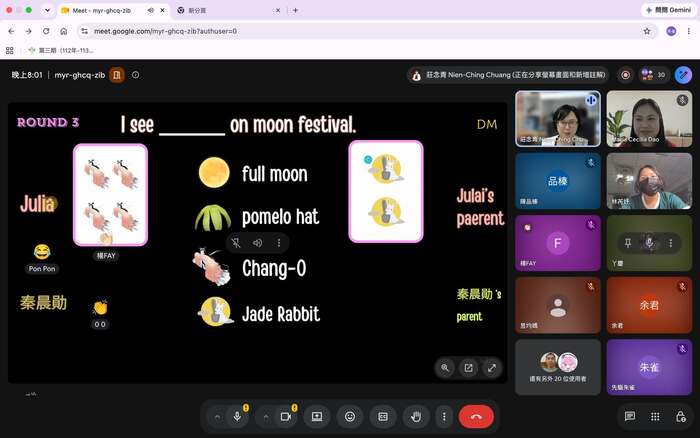Expand video settings arrow beside camera
Viewport: 700px width, 438px height.
point(266,417)
